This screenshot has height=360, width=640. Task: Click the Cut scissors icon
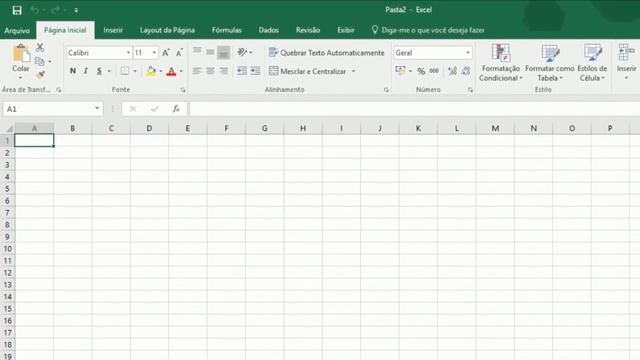coord(40,47)
